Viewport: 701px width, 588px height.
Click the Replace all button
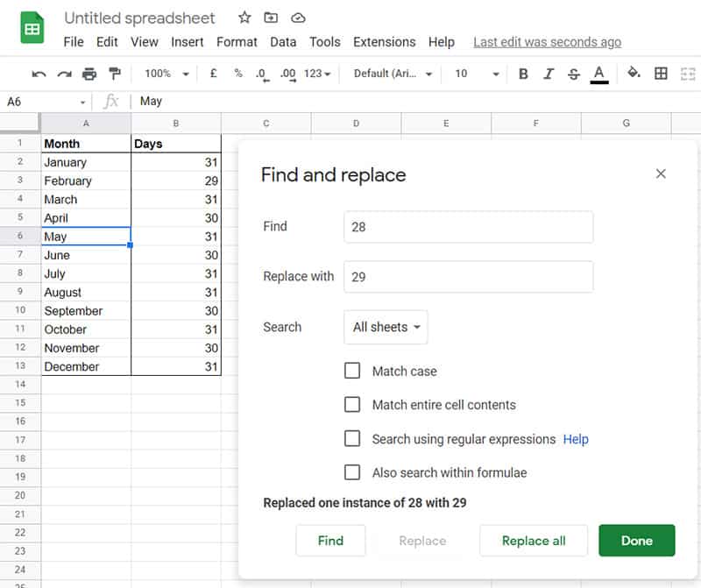pyautogui.click(x=533, y=541)
